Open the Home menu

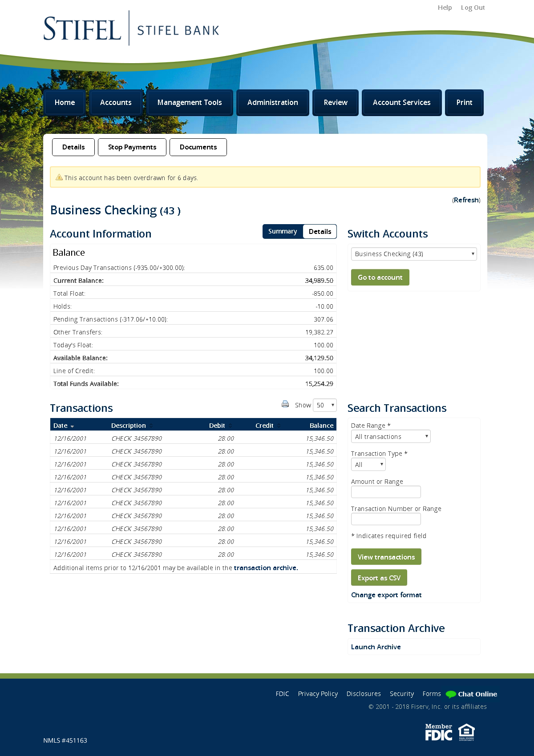pyautogui.click(x=65, y=103)
